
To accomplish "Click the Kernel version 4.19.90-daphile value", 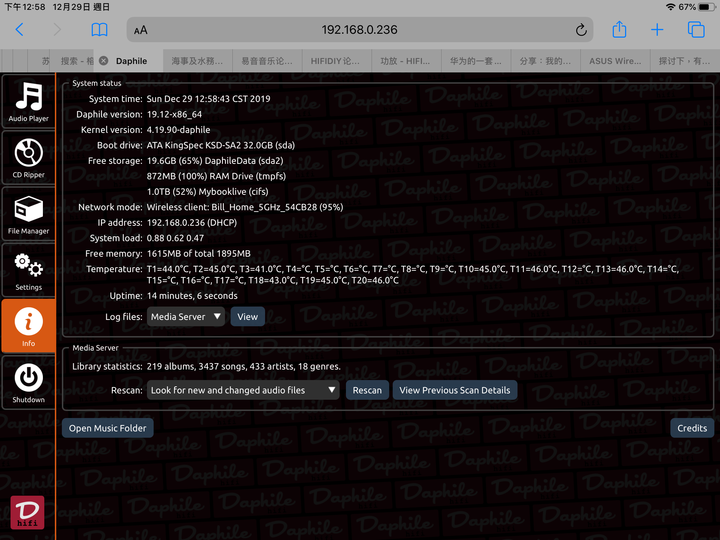I will [178, 130].
